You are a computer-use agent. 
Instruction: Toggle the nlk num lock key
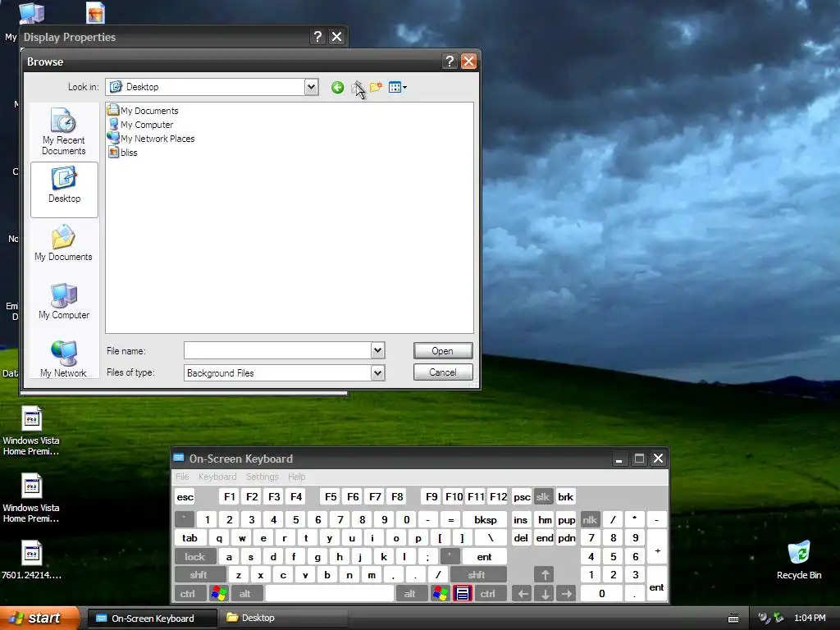590,519
